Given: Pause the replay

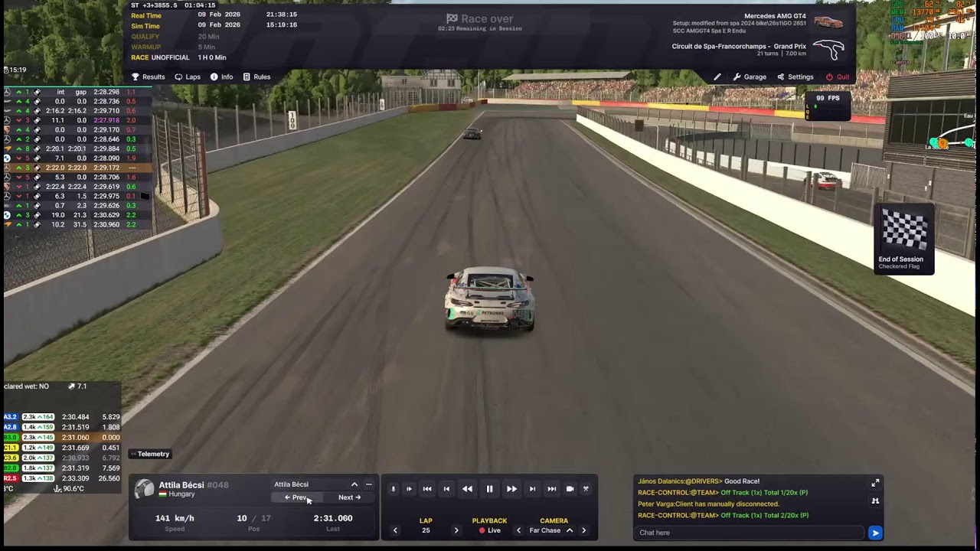Looking at the screenshot, I should coord(489,489).
